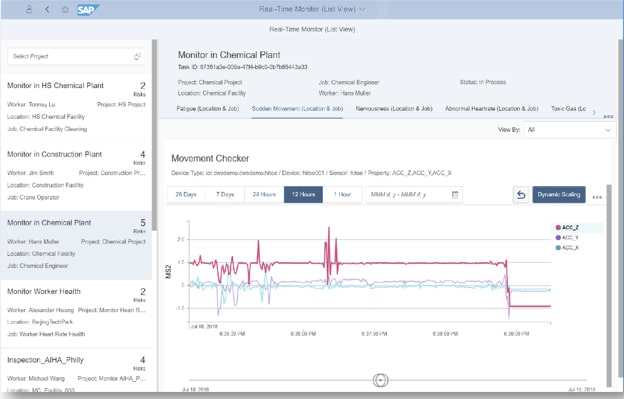Select the 24 Hours range

264,195
